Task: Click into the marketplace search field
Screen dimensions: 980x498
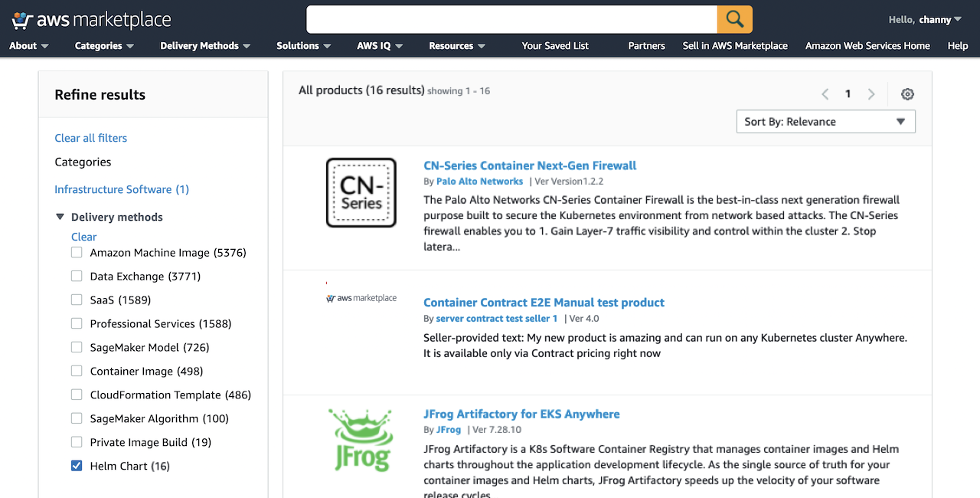Action: click(x=511, y=19)
